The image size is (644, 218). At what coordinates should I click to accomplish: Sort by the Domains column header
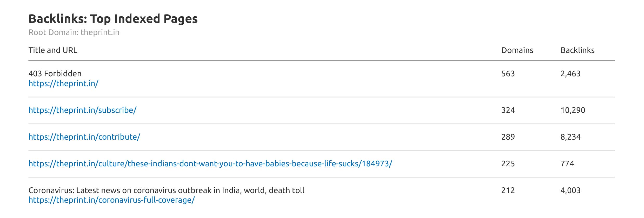pos(517,50)
